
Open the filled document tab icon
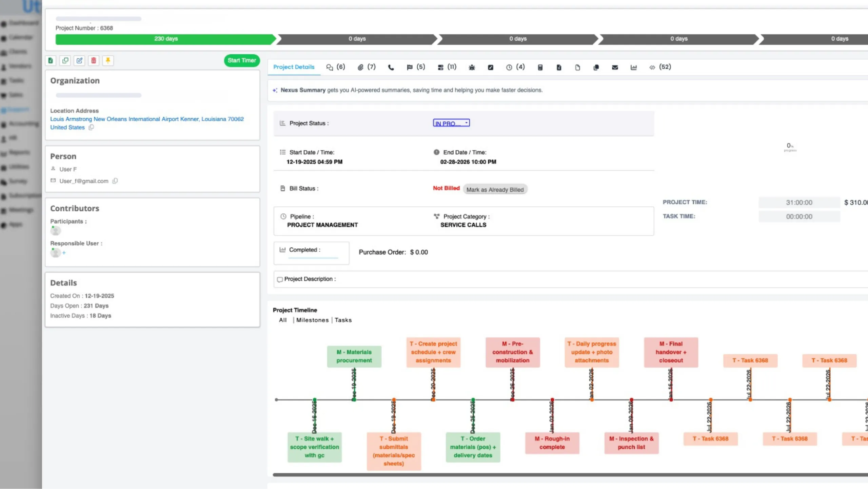559,68
